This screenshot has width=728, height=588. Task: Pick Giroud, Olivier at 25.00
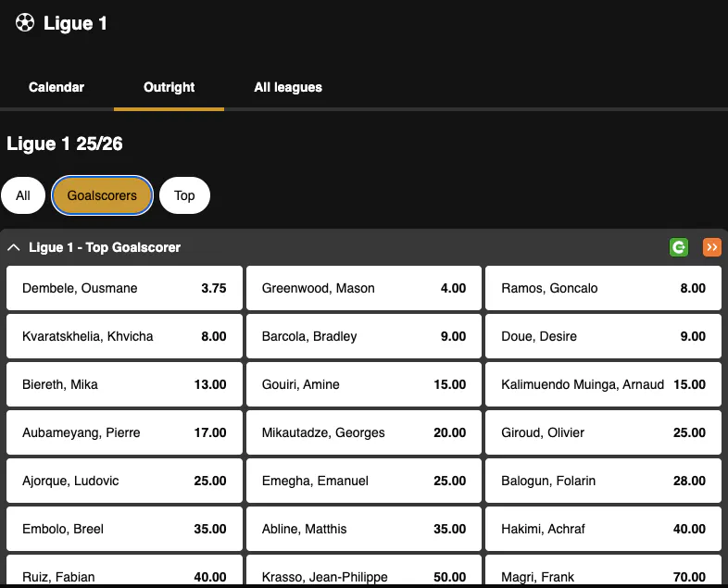(x=603, y=432)
